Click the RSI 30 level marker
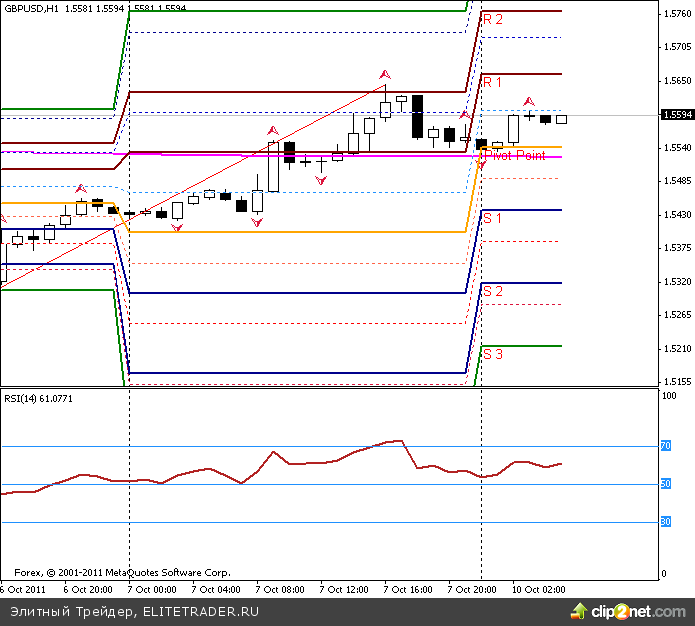This screenshot has width=695, height=626. (x=665, y=522)
